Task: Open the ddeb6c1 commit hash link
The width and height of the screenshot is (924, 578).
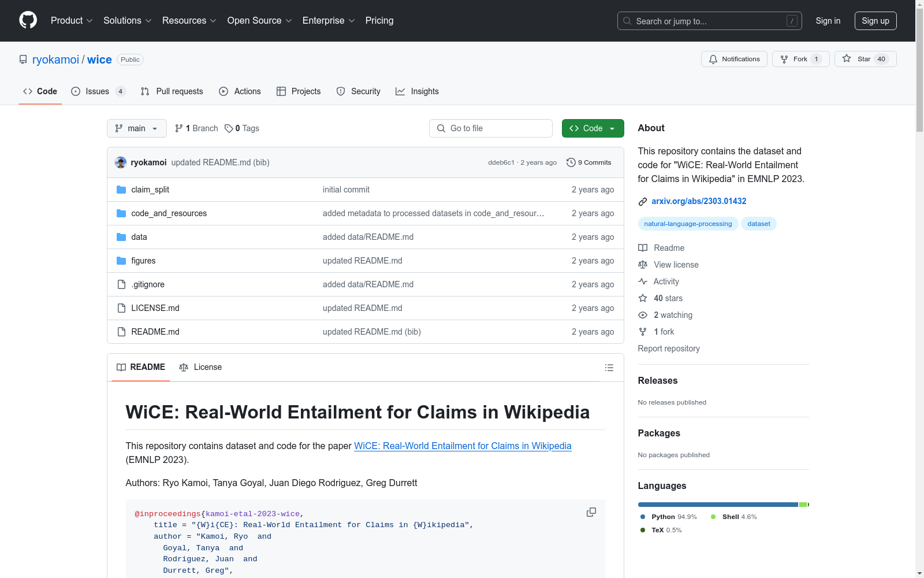Action: [501, 162]
